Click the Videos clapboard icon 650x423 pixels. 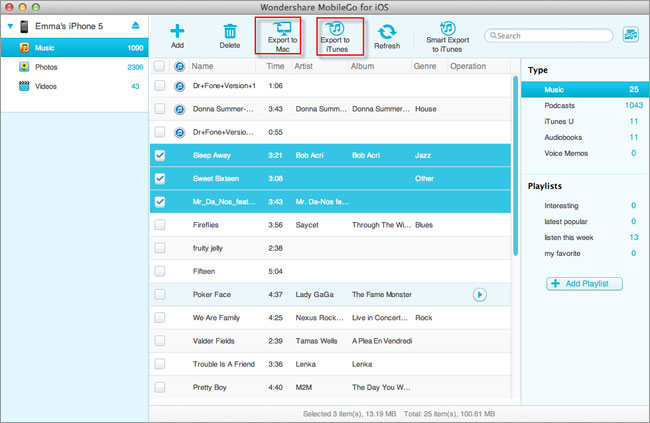pyautogui.click(x=24, y=86)
